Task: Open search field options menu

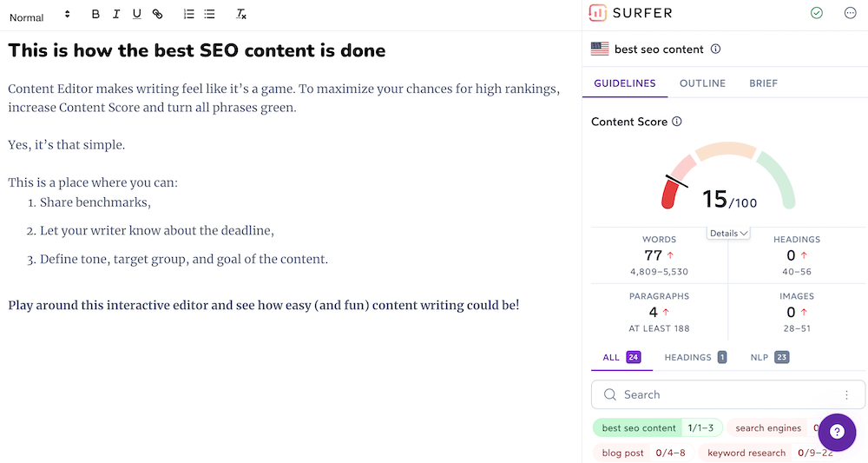Action: tap(846, 394)
